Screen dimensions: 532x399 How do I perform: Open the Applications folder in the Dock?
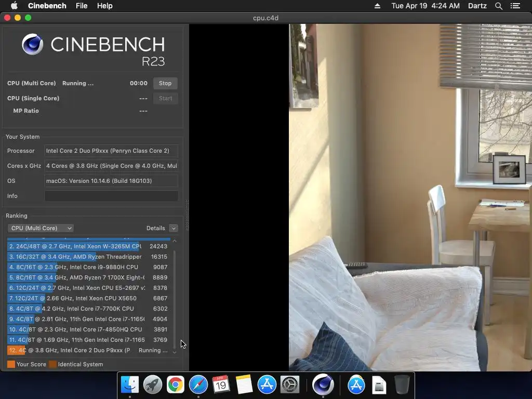coord(356,385)
